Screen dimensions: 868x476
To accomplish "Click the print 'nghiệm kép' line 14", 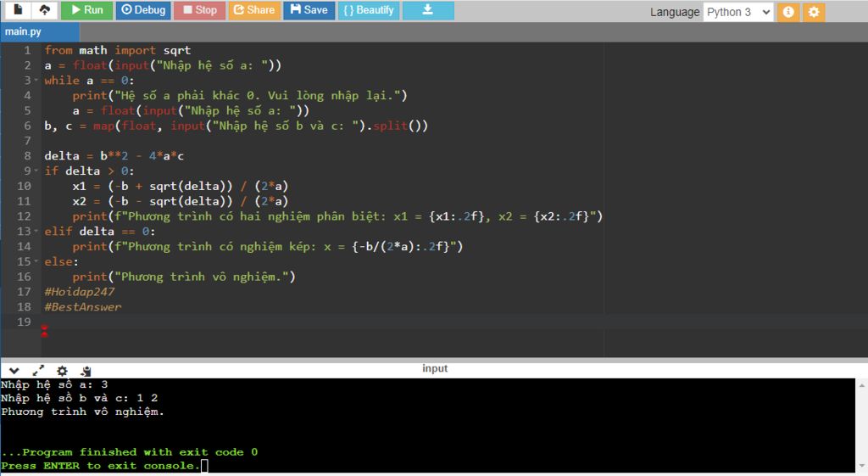I will point(267,247).
